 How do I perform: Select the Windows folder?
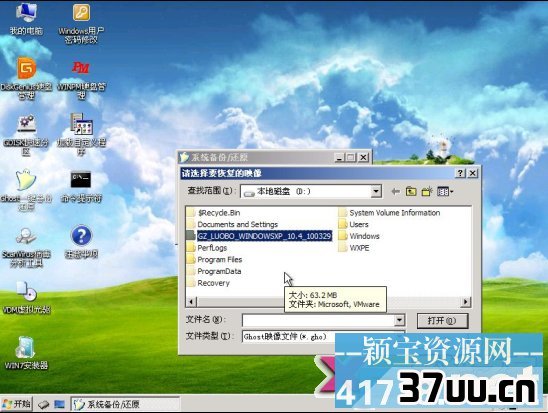[359, 236]
